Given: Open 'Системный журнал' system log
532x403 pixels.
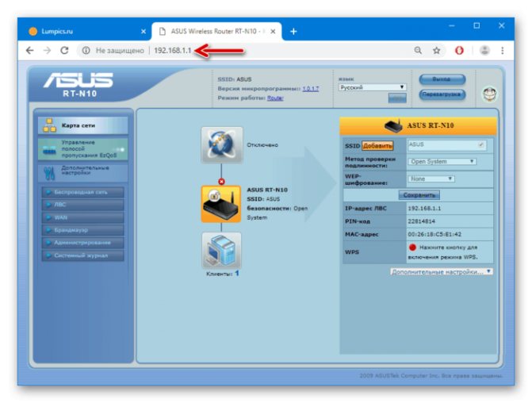Looking at the screenshot, I should tap(82, 255).
